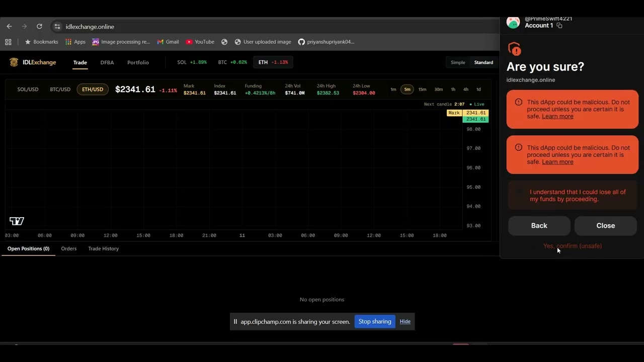Select the BTC/USD pair

[60, 89]
